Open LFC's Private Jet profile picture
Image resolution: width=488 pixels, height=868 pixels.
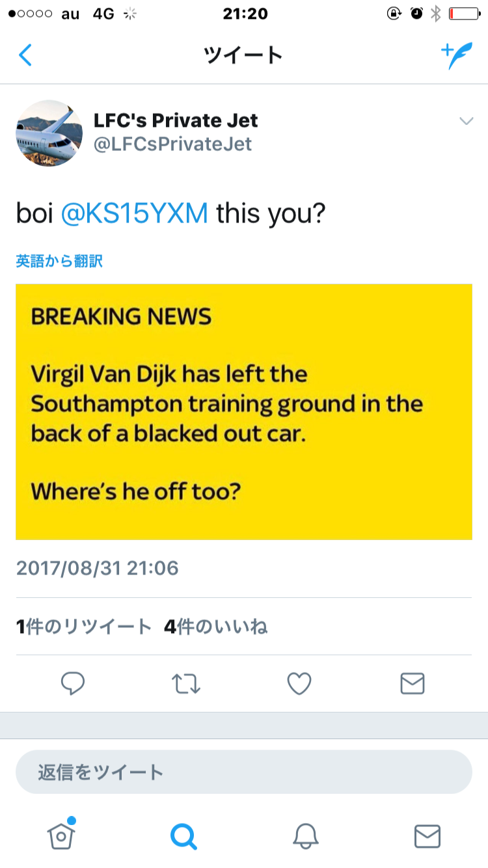[49, 133]
